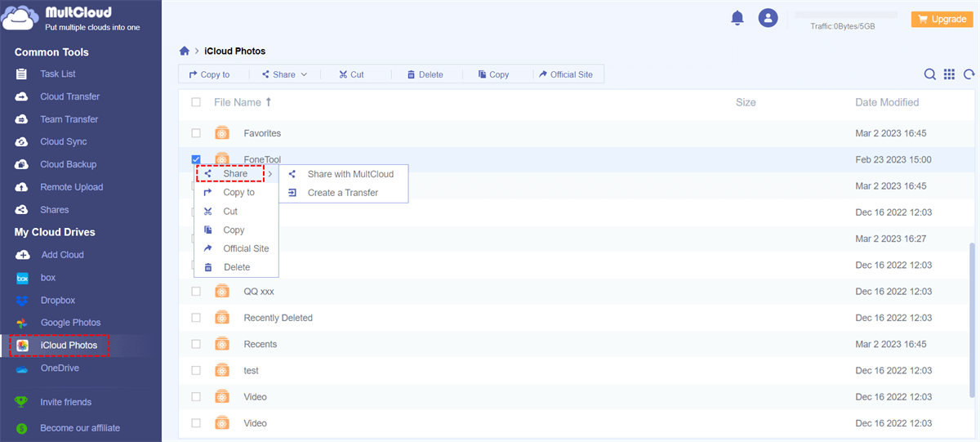Screen dimensions: 980x442
Task: Open the Share dropdown in toolbar
Action: point(284,74)
